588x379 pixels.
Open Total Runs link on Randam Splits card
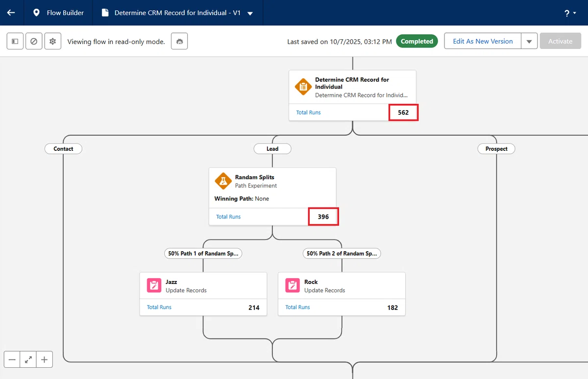coord(228,217)
